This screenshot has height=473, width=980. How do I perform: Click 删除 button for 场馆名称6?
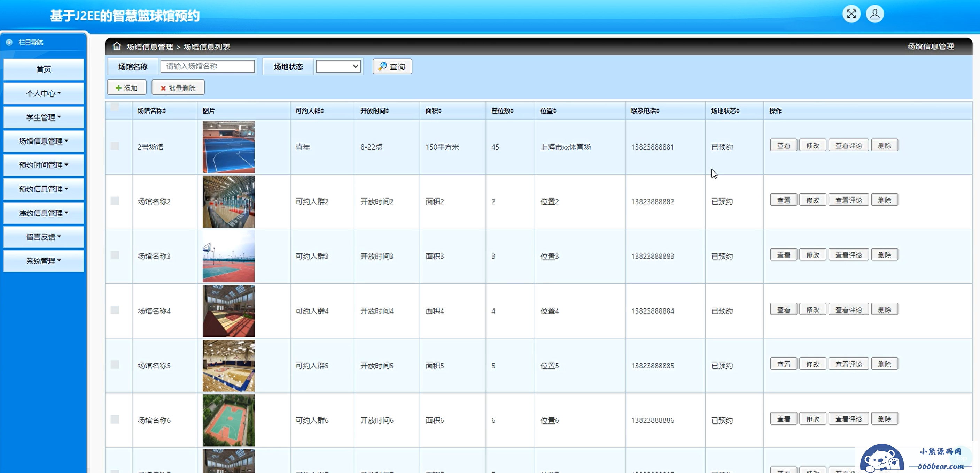(885, 419)
